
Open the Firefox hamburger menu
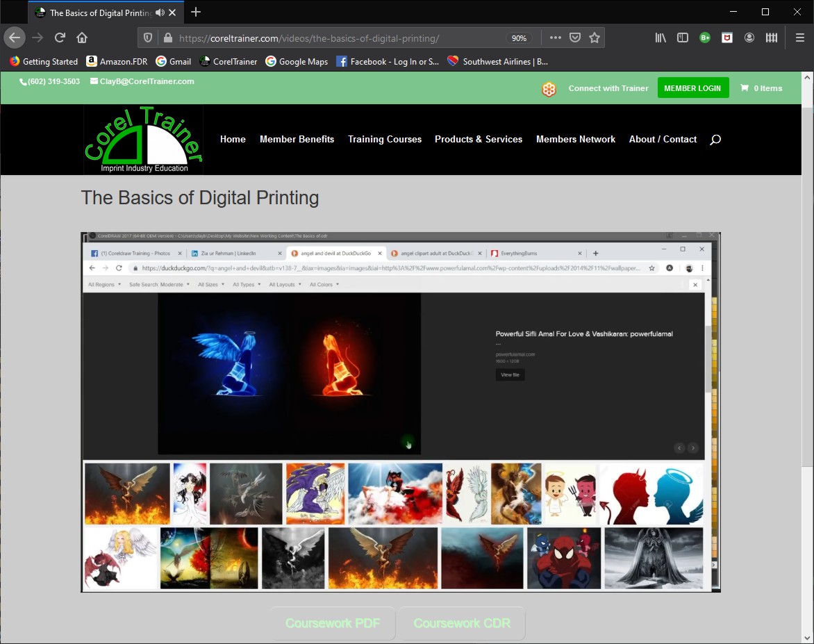click(800, 38)
